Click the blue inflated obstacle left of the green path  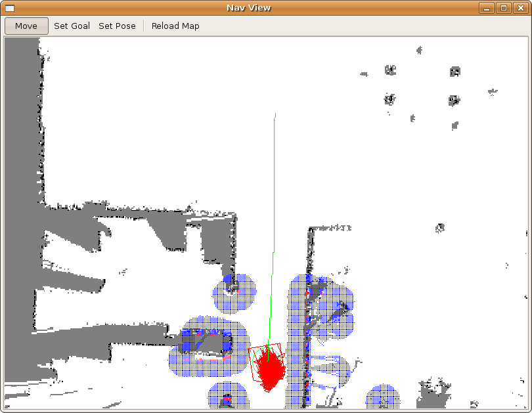pos(233,293)
